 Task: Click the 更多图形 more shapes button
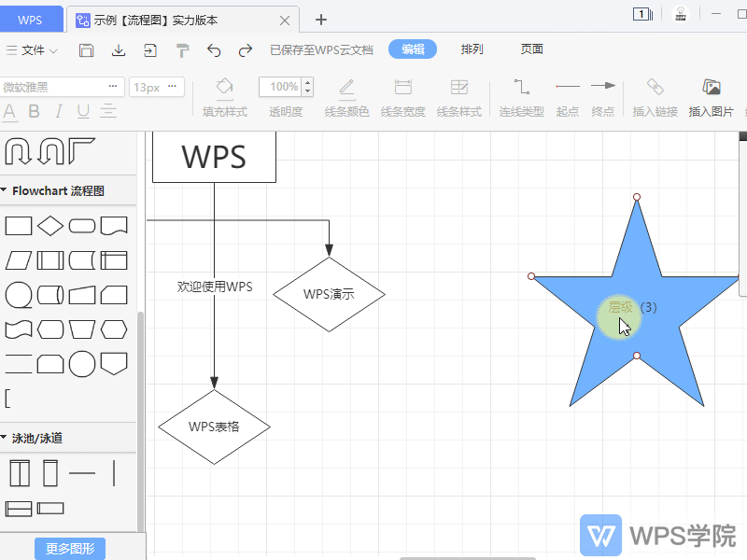click(70, 549)
